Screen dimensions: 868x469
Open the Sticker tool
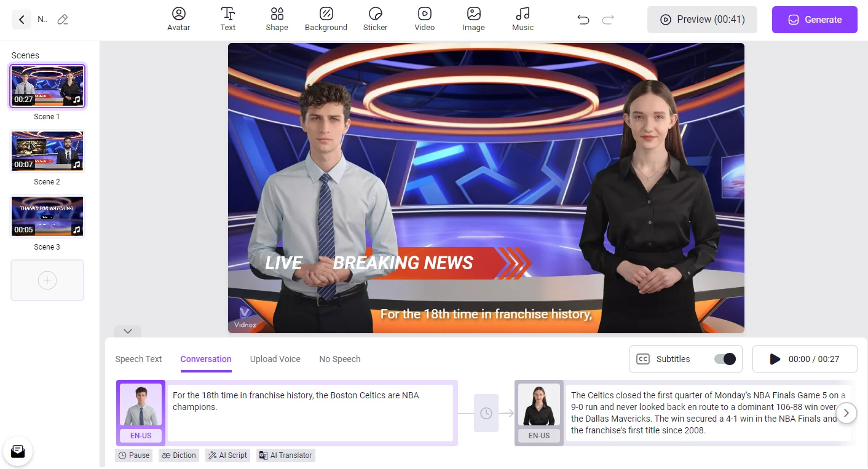[x=376, y=19]
